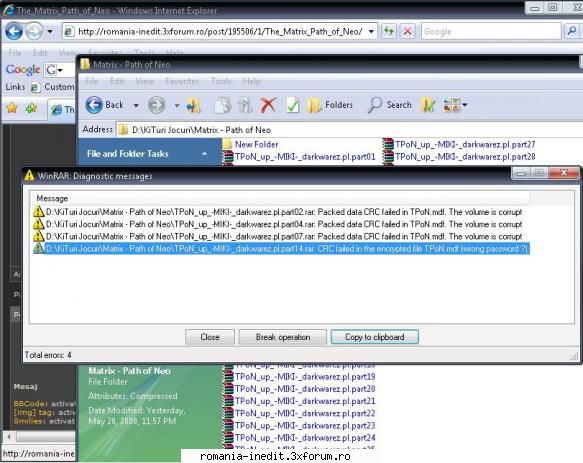Click the Close button in WinRAR dialog
The width and height of the screenshot is (583, 463).
pyautogui.click(x=210, y=337)
